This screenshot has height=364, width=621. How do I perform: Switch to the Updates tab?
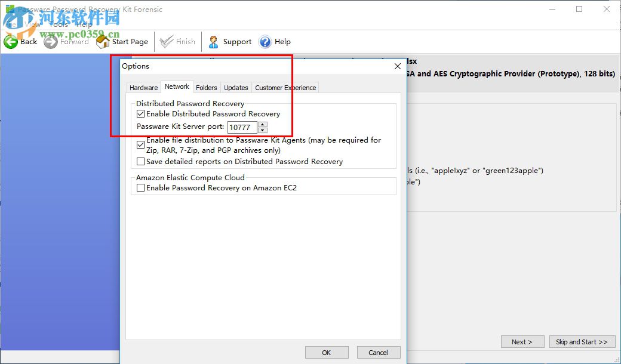click(x=236, y=88)
